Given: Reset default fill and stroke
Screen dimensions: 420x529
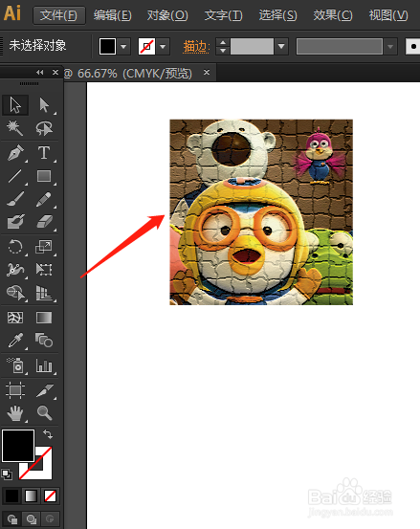Looking at the screenshot, I should coord(7,474).
